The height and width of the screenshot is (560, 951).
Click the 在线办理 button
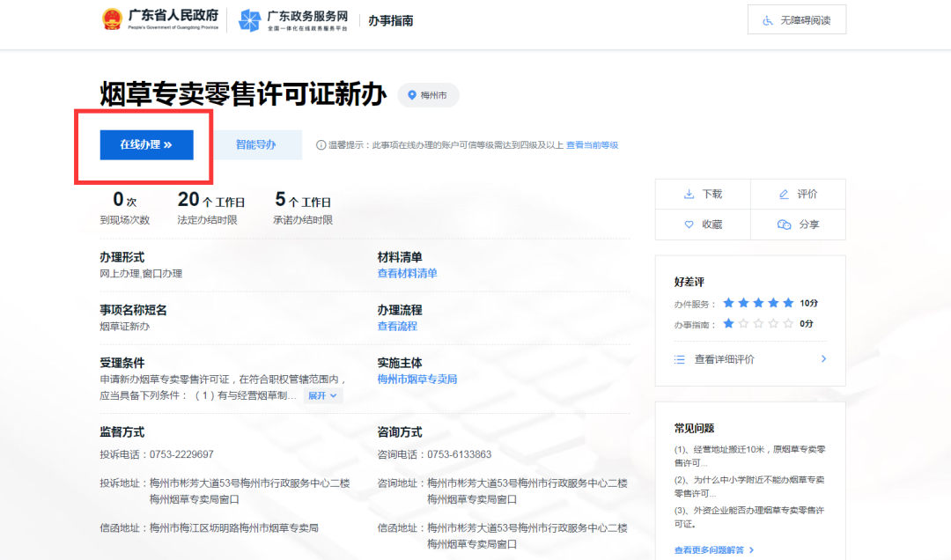coord(147,144)
